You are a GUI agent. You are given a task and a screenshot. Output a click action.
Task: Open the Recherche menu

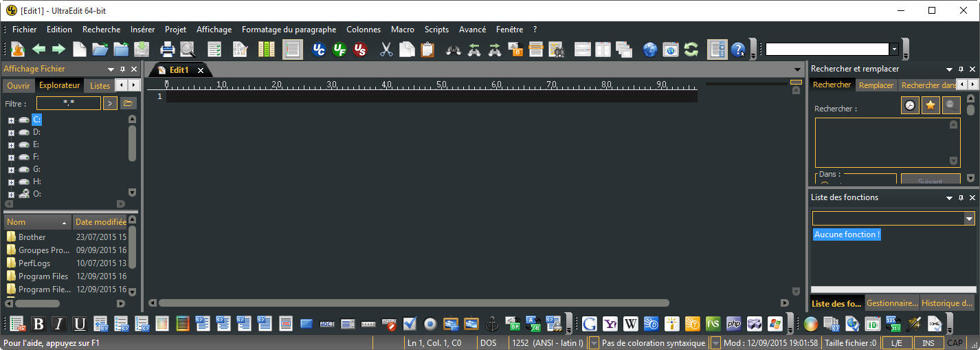(x=101, y=30)
